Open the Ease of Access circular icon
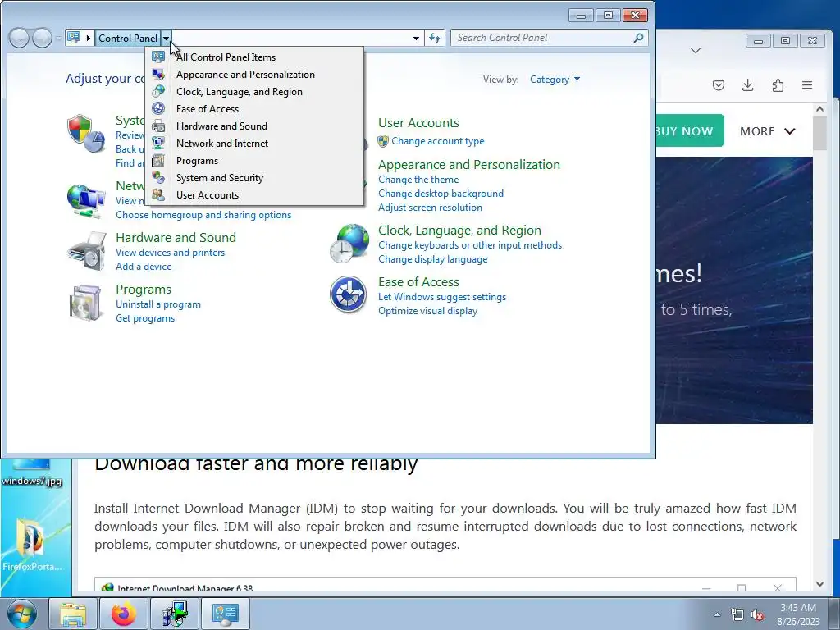840x630 pixels. coord(348,294)
